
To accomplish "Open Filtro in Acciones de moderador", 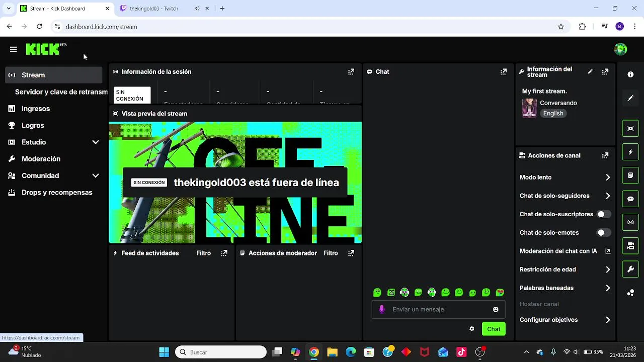I will click(x=331, y=253).
